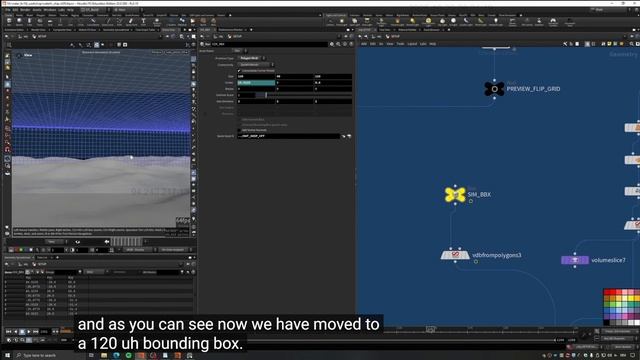
Task: Add a Point Light from the shelf
Action: 342,22
